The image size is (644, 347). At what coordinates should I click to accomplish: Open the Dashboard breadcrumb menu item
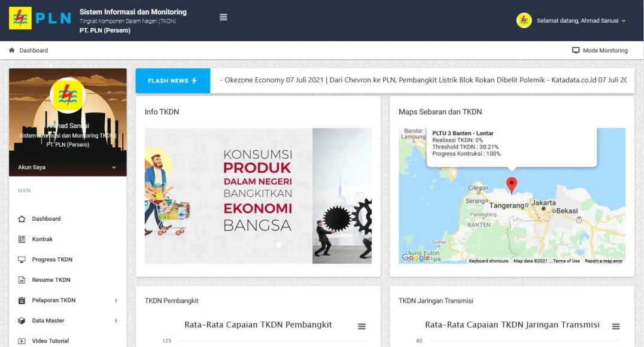click(x=34, y=50)
